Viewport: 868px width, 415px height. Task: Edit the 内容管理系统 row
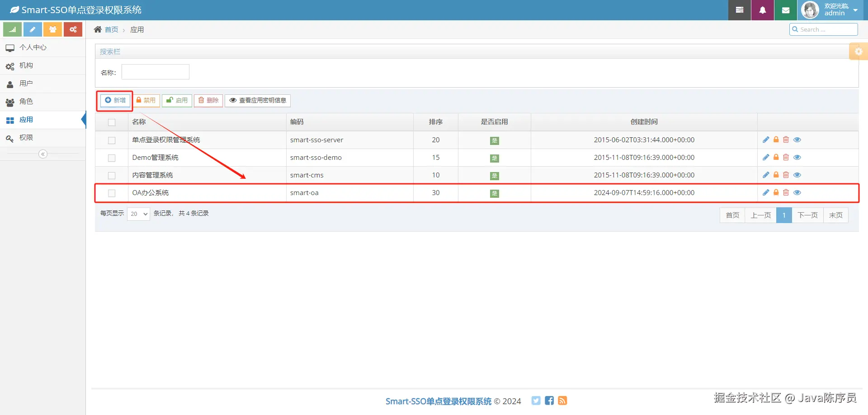coord(766,175)
